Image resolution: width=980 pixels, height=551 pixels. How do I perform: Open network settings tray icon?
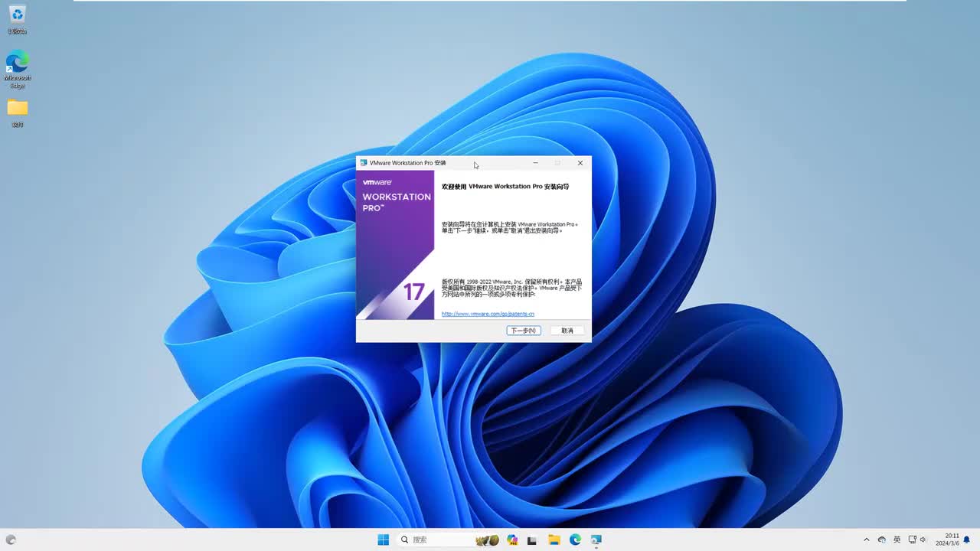[912, 540]
